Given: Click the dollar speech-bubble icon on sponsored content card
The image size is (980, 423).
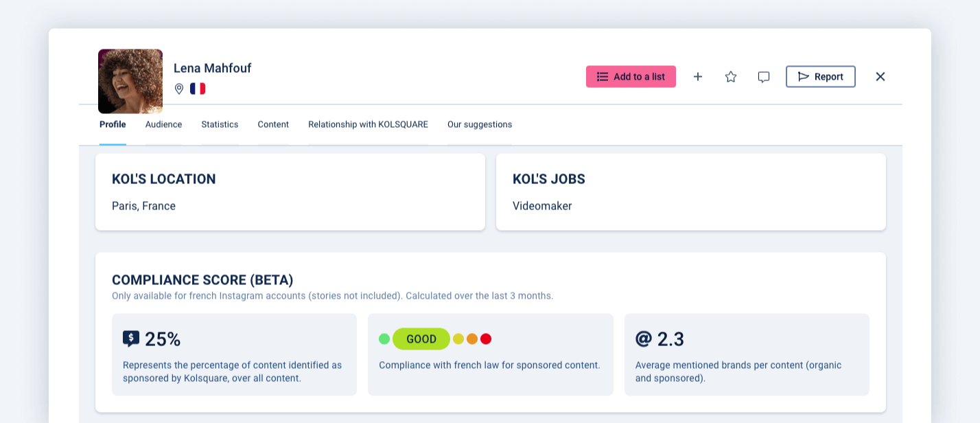Looking at the screenshot, I should [x=130, y=337].
